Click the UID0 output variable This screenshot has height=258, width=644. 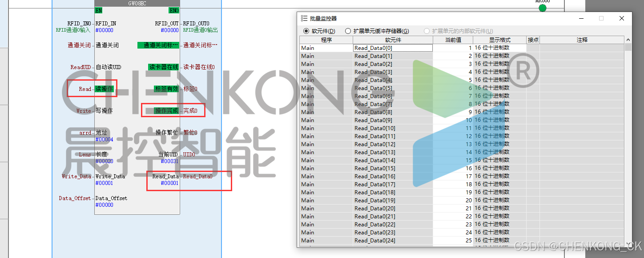(189, 155)
